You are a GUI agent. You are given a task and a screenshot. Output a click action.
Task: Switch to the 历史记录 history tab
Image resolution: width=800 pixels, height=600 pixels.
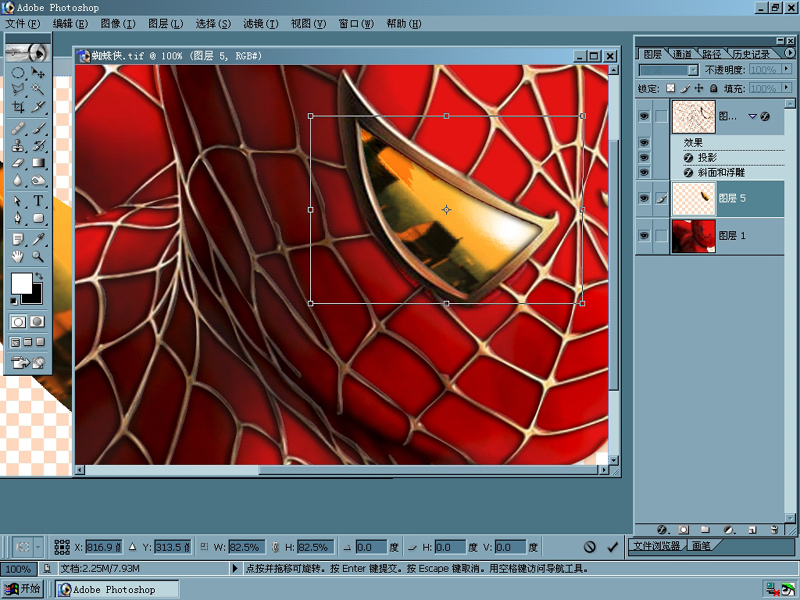751,54
